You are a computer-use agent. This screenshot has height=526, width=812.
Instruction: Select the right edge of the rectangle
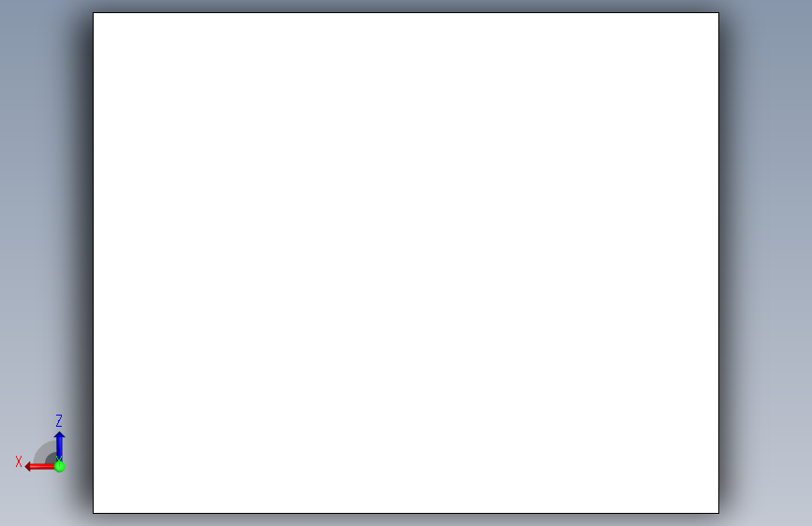coord(718,263)
